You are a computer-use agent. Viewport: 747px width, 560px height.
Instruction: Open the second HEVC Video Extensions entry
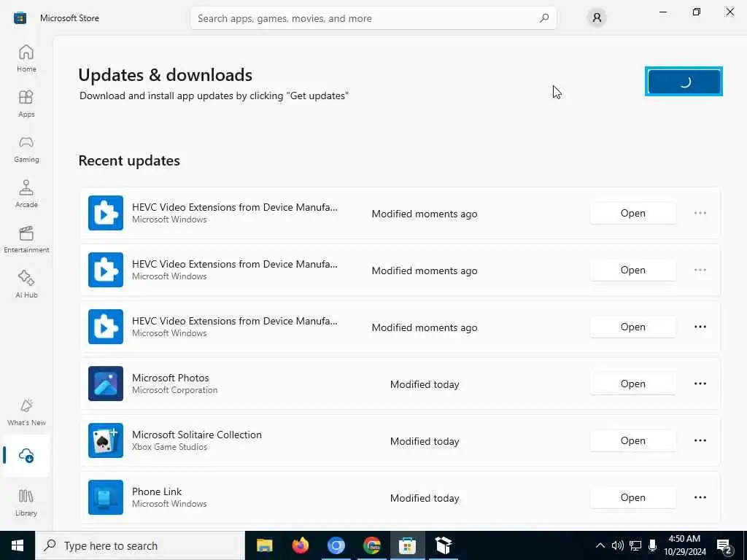[x=632, y=270]
